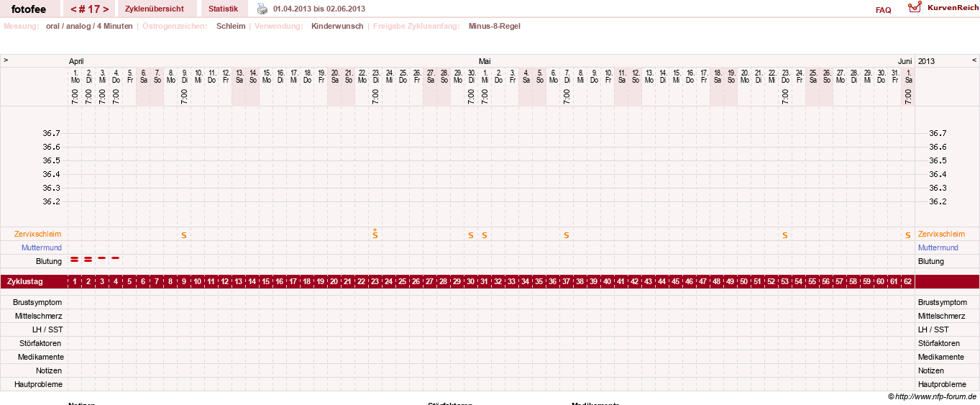Click the Muttermund row label on the left
980x405 pixels.
pos(41,248)
